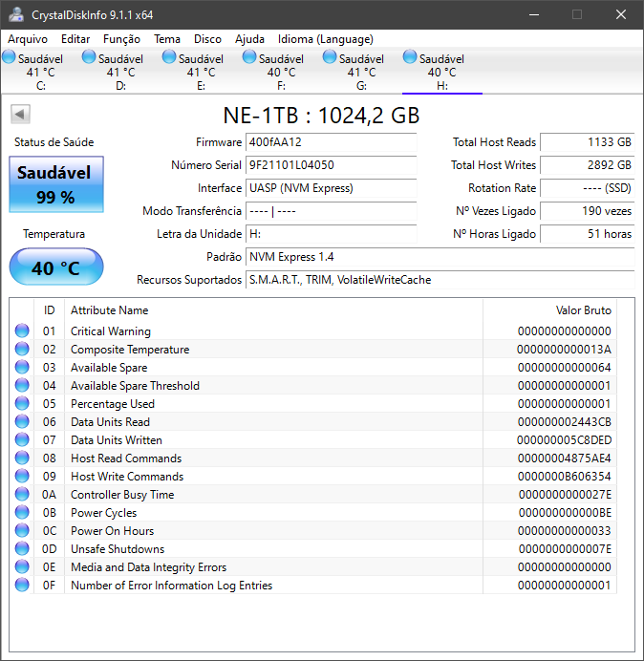This screenshot has height=661, width=644.
Task: Click status circle for Percentage Used row
Action: click(x=22, y=403)
